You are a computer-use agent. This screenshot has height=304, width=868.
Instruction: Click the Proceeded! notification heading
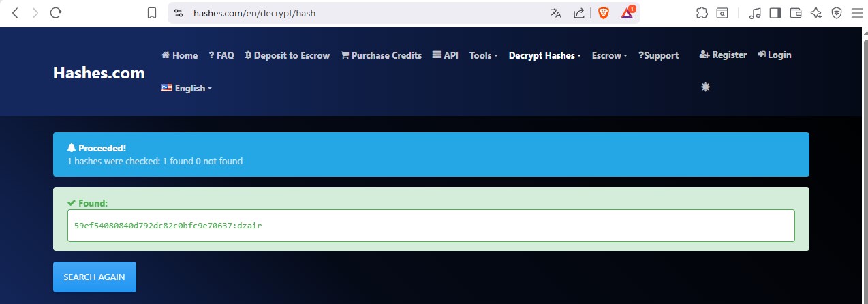coord(97,148)
